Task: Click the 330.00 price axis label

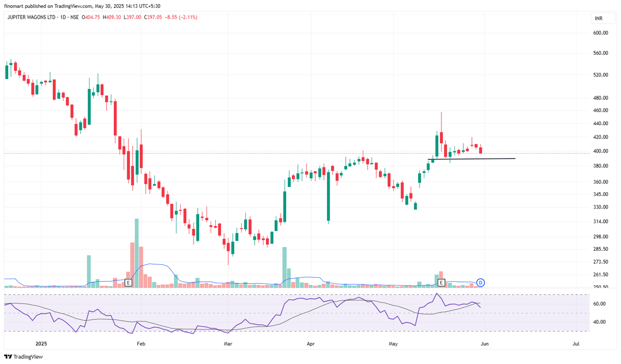Action: pyautogui.click(x=600, y=207)
